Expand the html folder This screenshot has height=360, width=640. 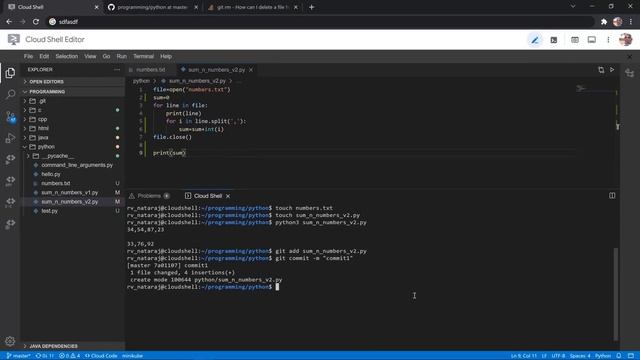pos(73,128)
